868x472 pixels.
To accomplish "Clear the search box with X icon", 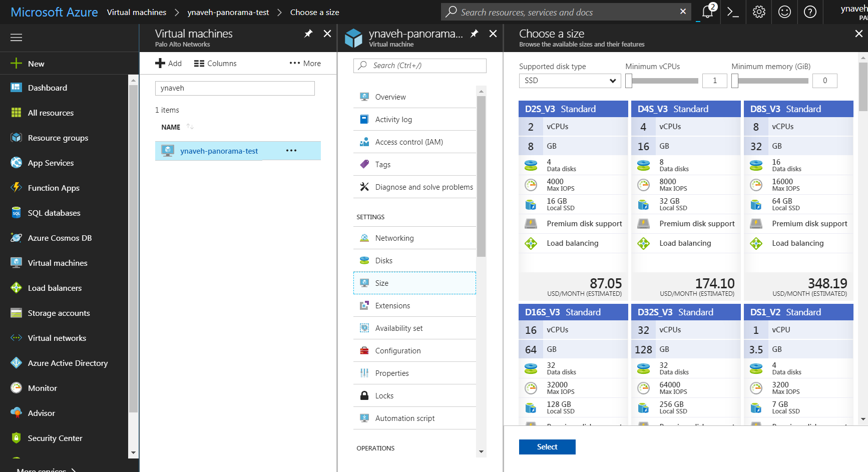I will point(683,12).
